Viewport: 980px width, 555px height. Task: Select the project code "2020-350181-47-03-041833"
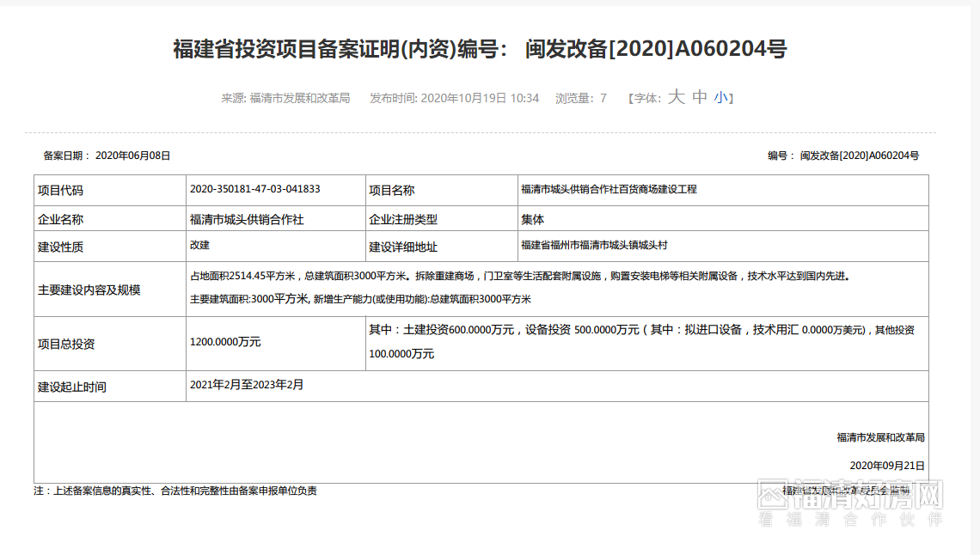[256, 190]
